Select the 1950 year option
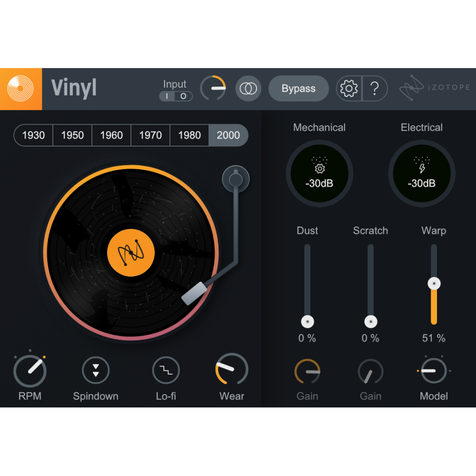476x476 pixels. coord(72,135)
